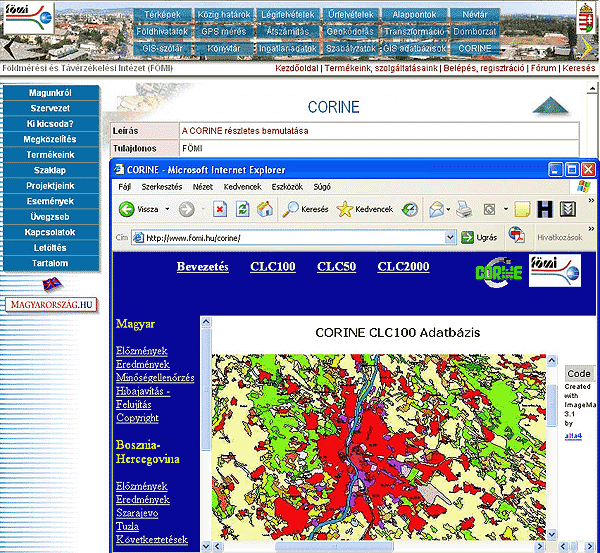Image resolution: width=600 pixels, height=553 pixels.
Task: Open Mail button dropdown arrow
Action: pos(450,210)
